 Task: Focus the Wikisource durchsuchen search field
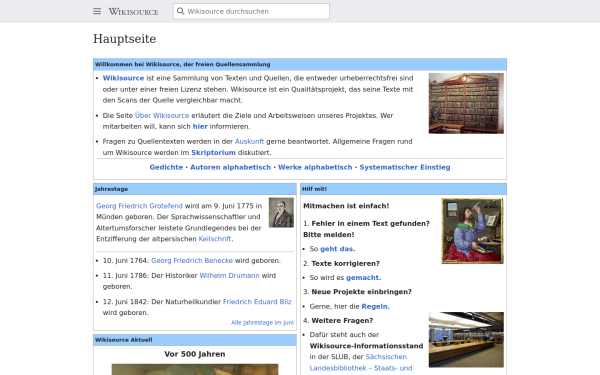(251, 11)
